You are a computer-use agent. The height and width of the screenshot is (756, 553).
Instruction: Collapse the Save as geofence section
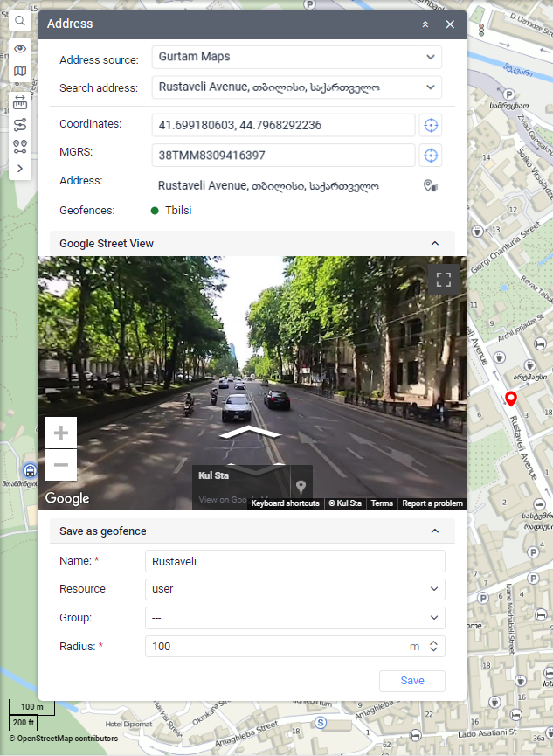435,531
